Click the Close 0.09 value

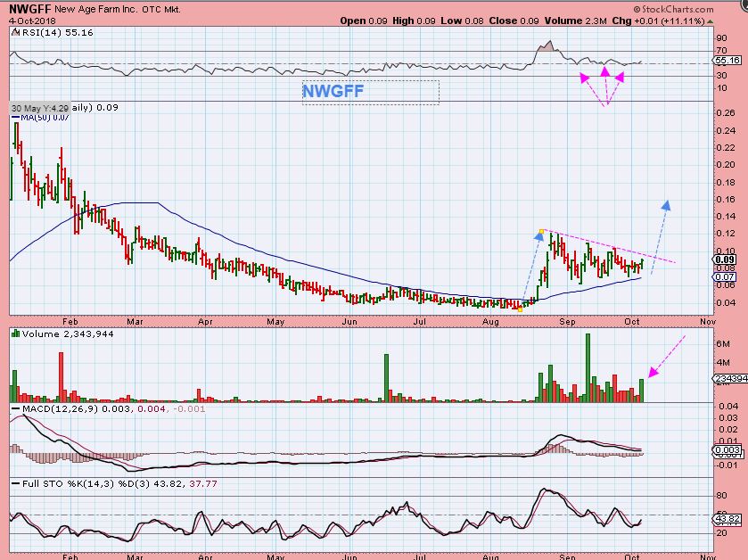tap(514, 21)
